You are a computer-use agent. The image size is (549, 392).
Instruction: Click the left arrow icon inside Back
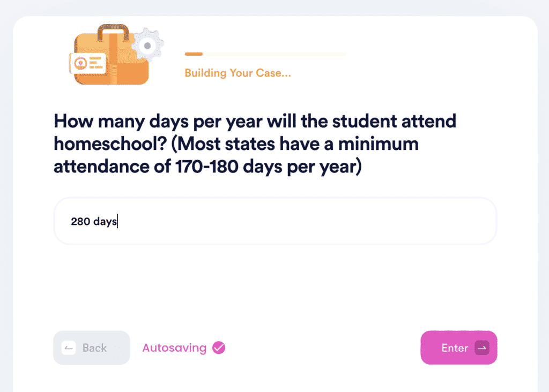coord(68,348)
